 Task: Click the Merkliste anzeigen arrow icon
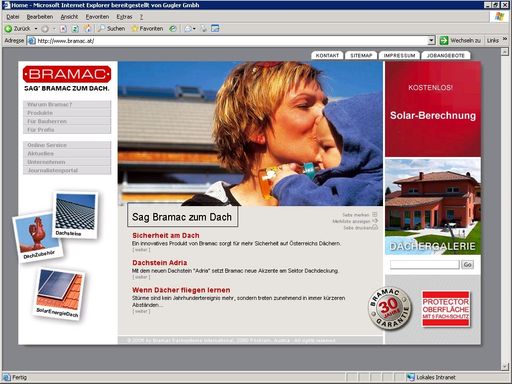point(375,221)
